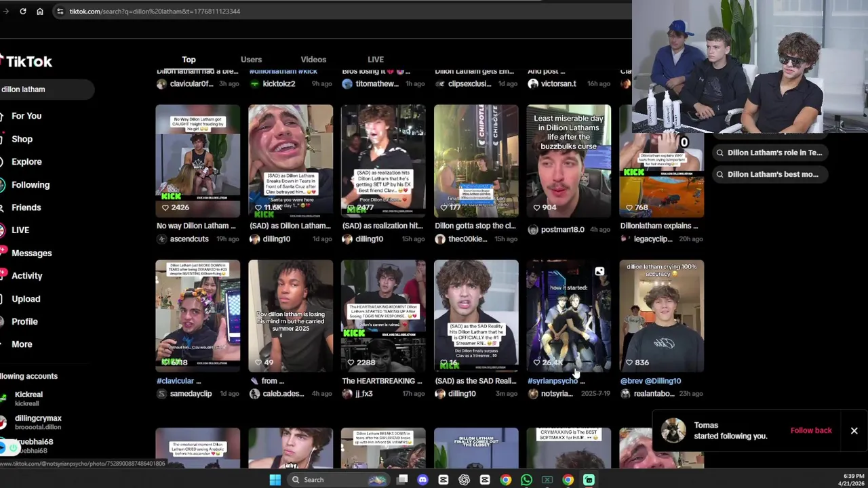
Task: Click the magnifier icon next to 'Dillon Latham's best mo...'
Action: point(719,174)
